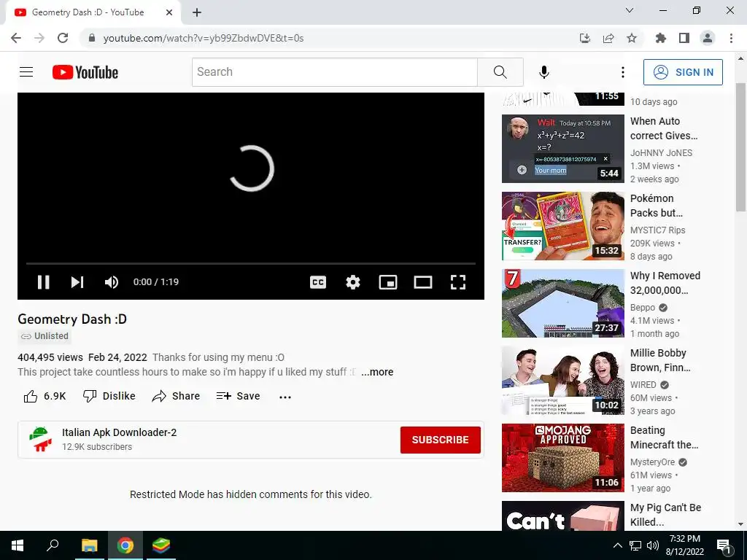Screen dimensions: 747x560
Task: Open File Explorer from taskbar
Action: pos(90,545)
